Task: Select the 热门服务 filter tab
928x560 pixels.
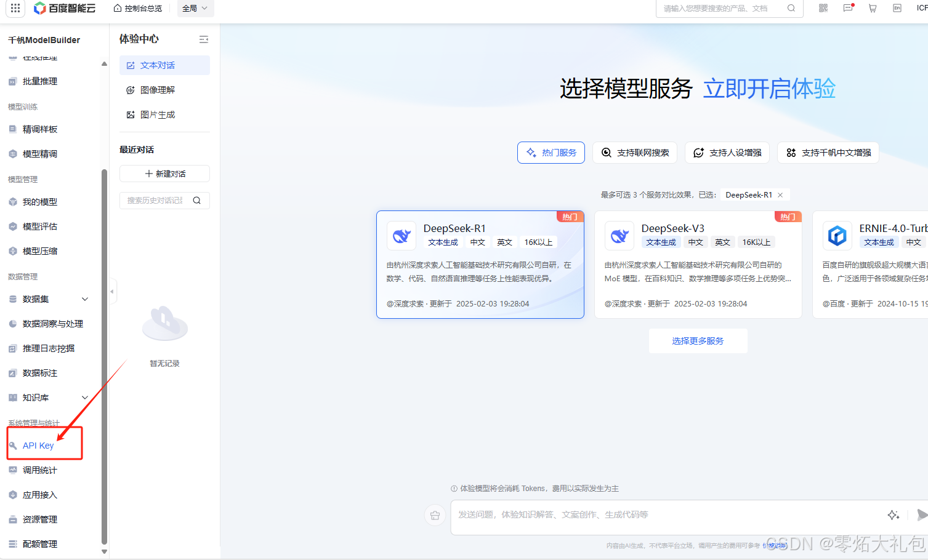Action: [551, 153]
